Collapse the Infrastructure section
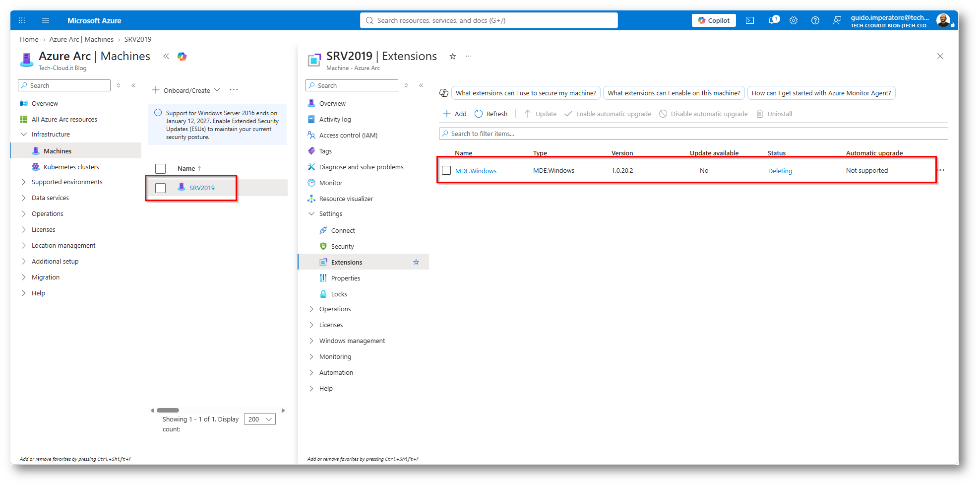This screenshot has width=980, height=486. click(x=23, y=135)
